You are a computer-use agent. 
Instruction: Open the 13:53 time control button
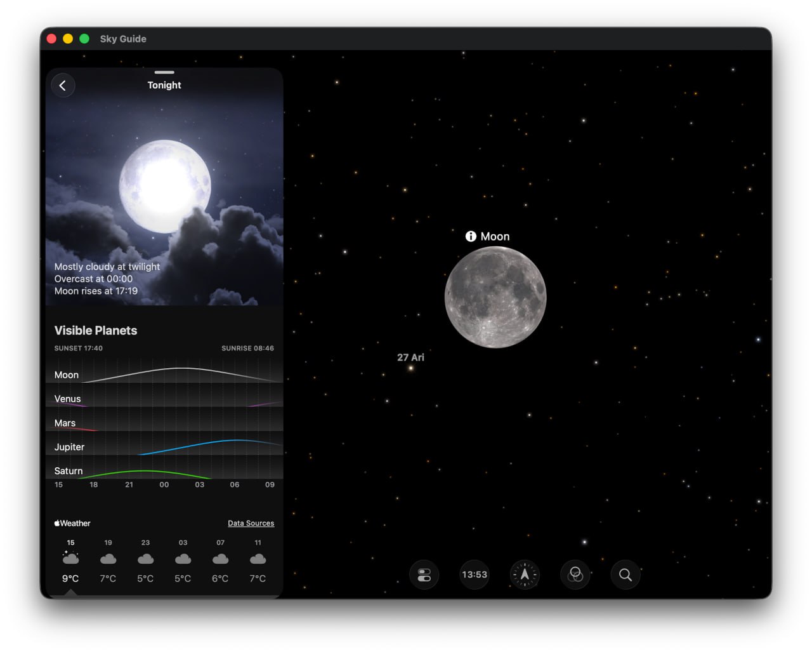tap(475, 575)
